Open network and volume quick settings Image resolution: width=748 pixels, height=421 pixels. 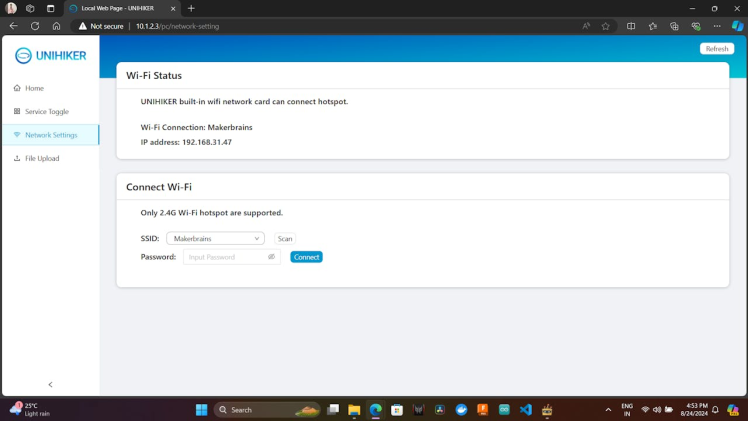click(x=657, y=410)
